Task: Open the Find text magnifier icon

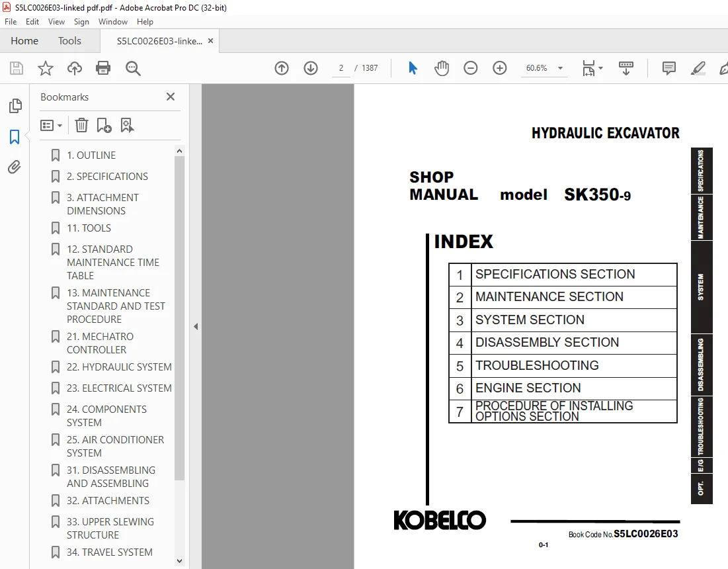Action: pos(133,68)
